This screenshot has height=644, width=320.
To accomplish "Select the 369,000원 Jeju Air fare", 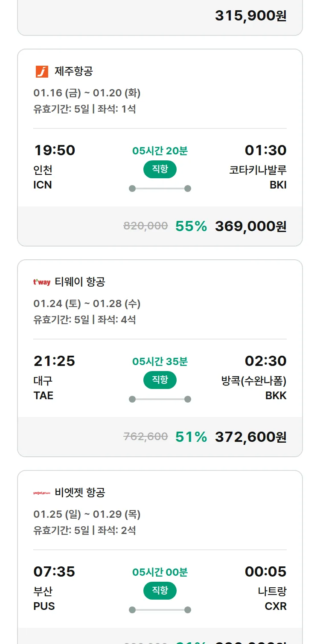I will tap(250, 226).
